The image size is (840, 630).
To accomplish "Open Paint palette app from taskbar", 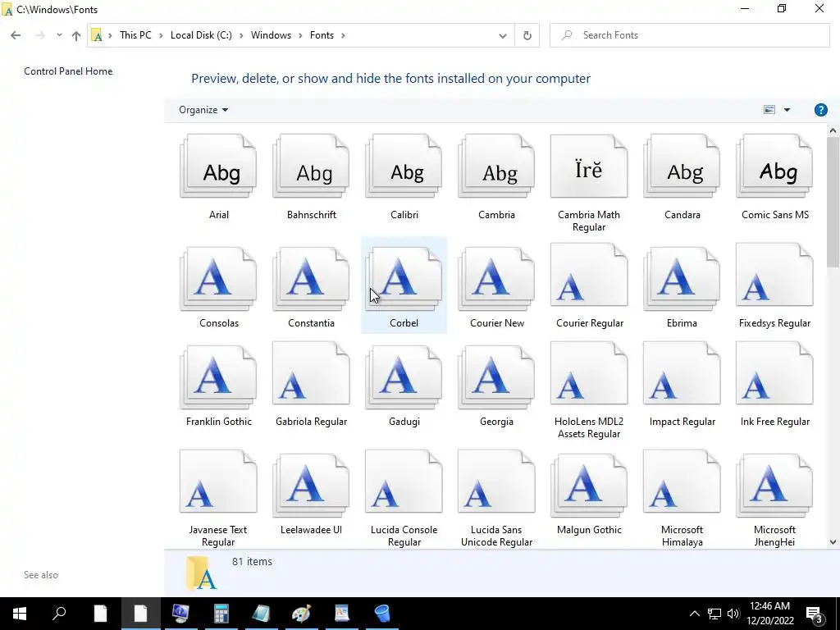I will pos(302,614).
